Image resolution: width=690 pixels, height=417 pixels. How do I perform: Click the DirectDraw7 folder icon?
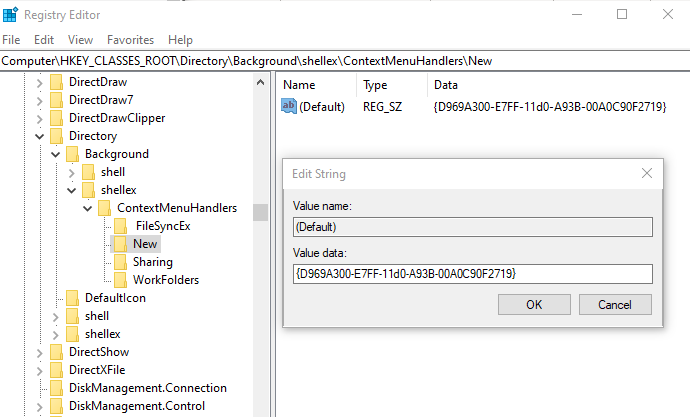(x=56, y=100)
